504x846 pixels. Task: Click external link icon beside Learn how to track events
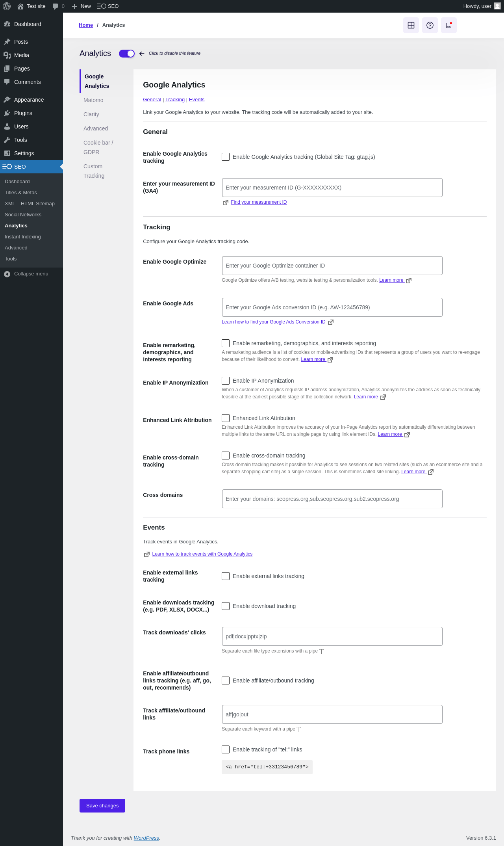[x=147, y=554]
